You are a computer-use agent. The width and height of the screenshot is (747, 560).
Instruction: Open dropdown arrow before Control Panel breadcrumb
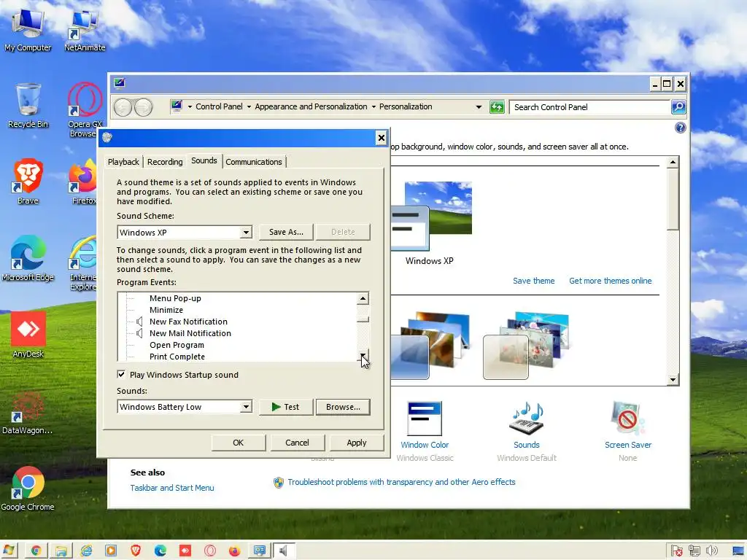[x=190, y=106]
